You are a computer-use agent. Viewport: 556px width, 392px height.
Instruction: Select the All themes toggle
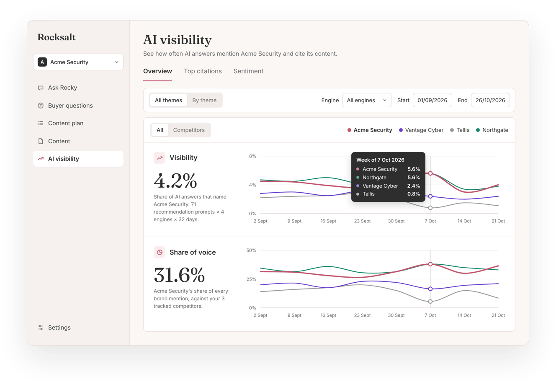pyautogui.click(x=168, y=100)
